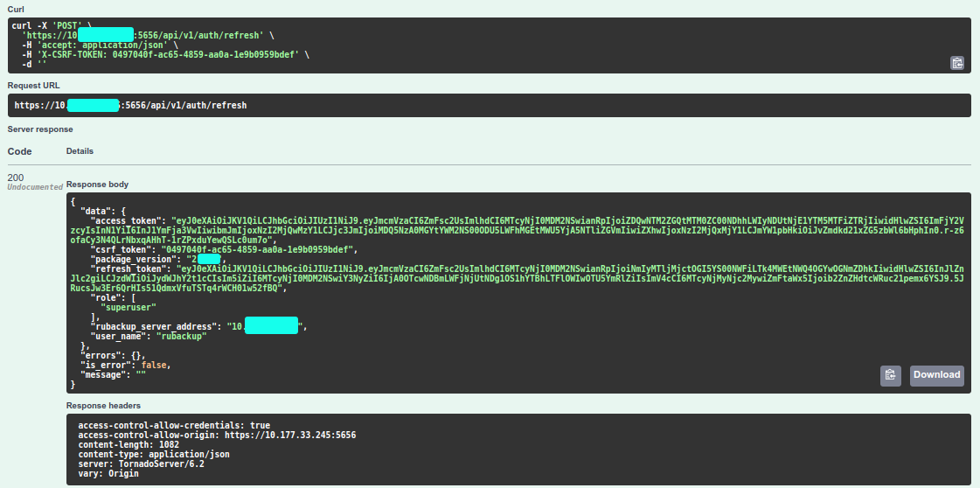Download the response body
The height and width of the screenshot is (488, 980).
[936, 375]
